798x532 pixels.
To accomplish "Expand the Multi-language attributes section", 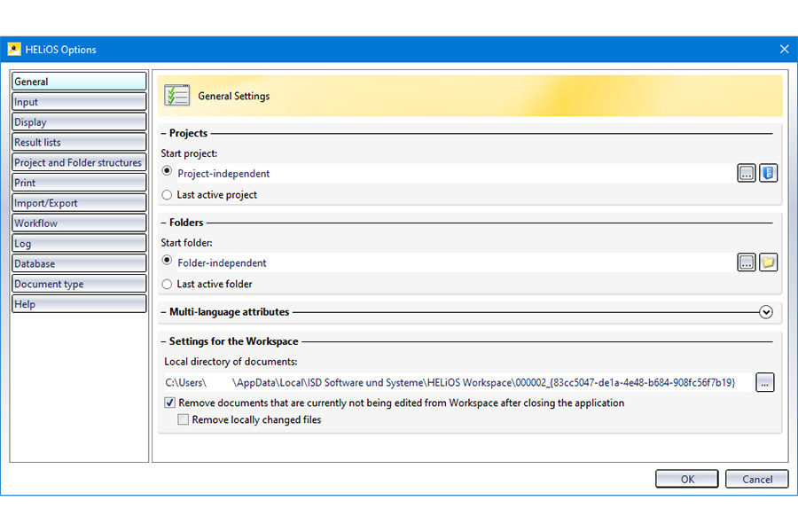I will point(765,312).
